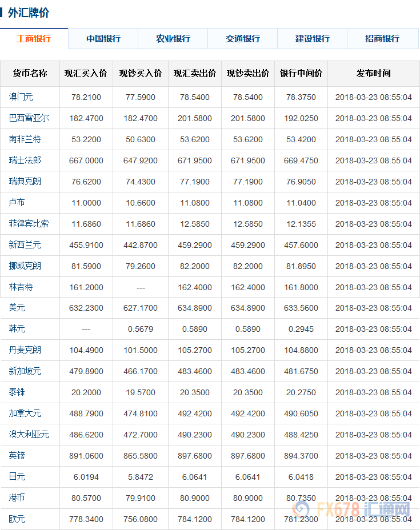Click the 756.0800 value in 欧元 row
This screenshot has height=530, width=420.
click(141, 520)
